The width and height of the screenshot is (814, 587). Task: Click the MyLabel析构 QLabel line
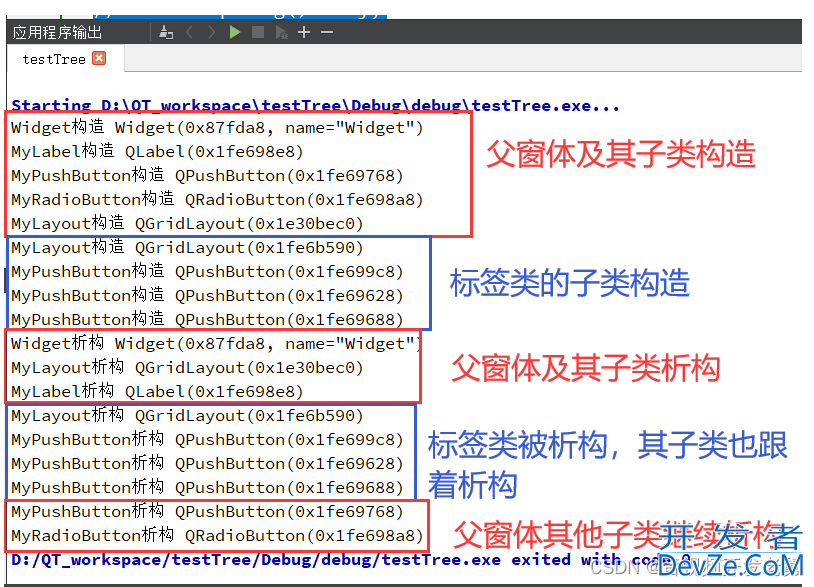coord(157,391)
